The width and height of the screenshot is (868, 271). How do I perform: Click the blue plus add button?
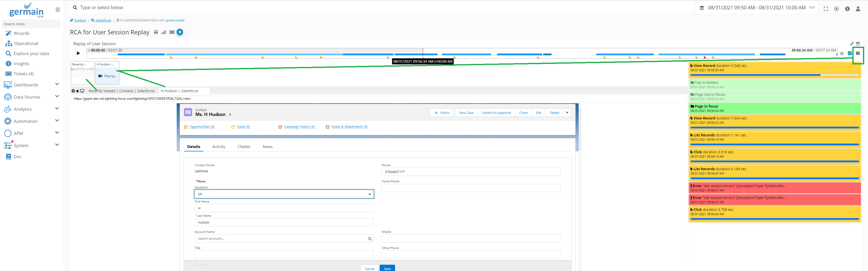(180, 32)
